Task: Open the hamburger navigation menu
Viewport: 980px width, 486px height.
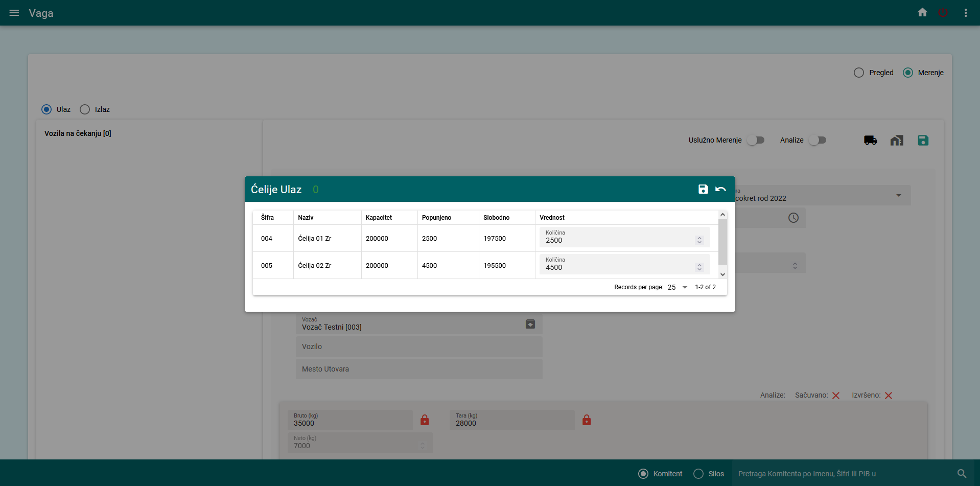Action: (x=14, y=13)
